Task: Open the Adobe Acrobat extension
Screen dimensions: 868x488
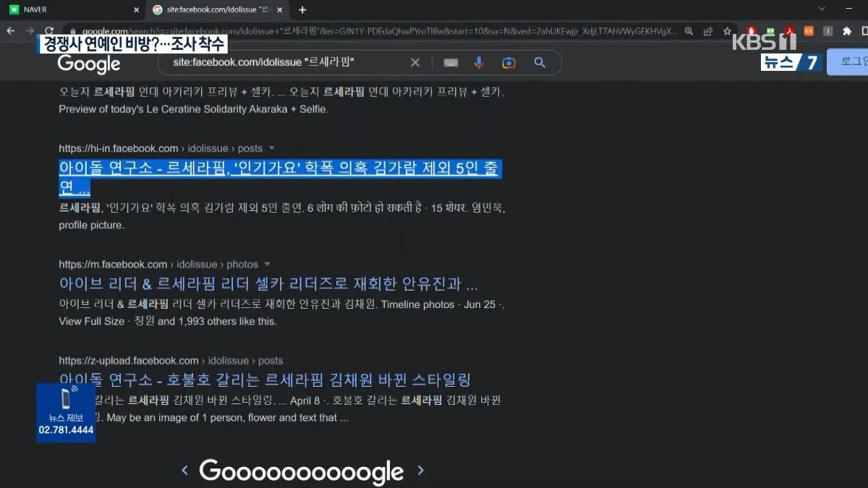Action: pyautogui.click(x=790, y=31)
